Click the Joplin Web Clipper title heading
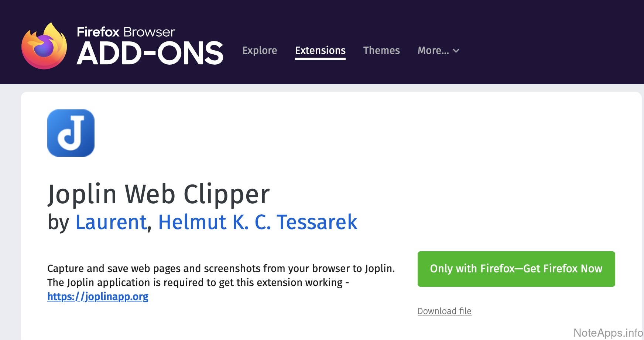644x340 pixels. (159, 194)
